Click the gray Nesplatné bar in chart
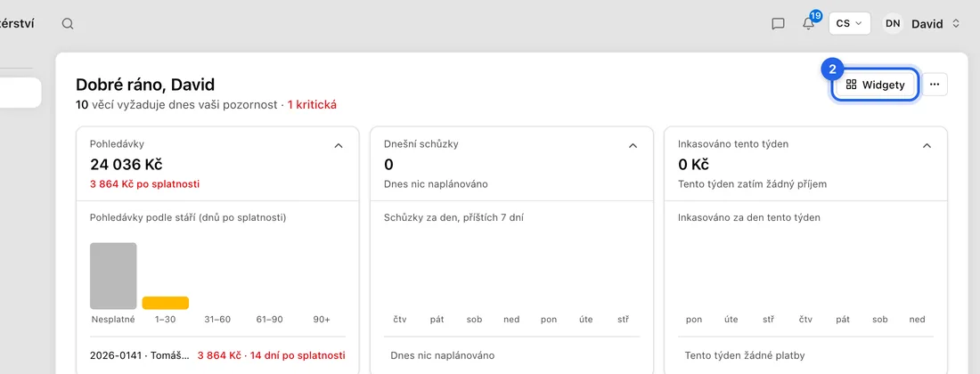The height and width of the screenshot is (374, 980). point(113,276)
